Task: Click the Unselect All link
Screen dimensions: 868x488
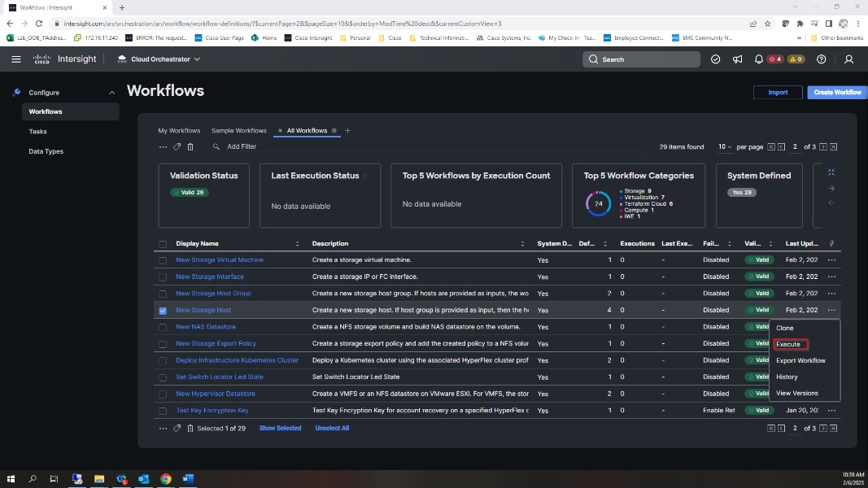Action: point(332,429)
